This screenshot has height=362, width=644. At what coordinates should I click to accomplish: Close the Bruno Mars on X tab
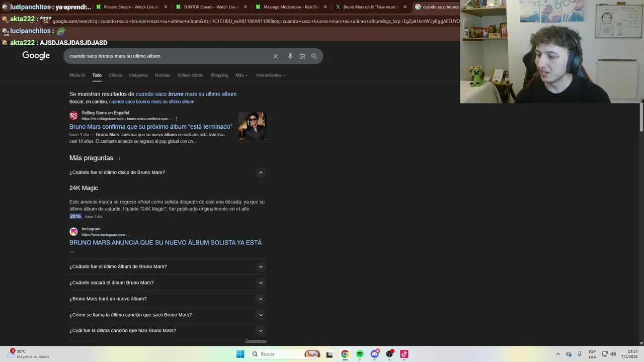pyautogui.click(x=405, y=7)
